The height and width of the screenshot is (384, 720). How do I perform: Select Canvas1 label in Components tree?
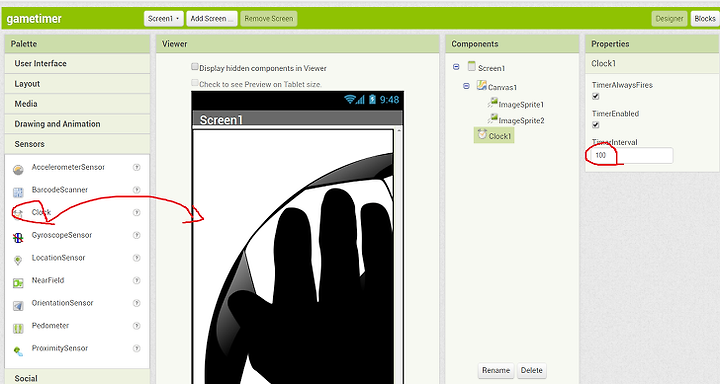[x=502, y=87]
